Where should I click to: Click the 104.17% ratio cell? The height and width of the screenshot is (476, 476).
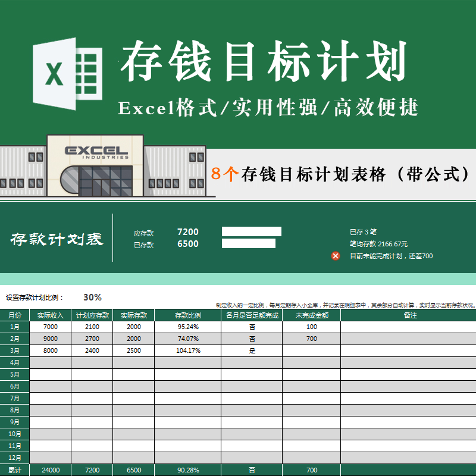pyautogui.click(x=188, y=350)
